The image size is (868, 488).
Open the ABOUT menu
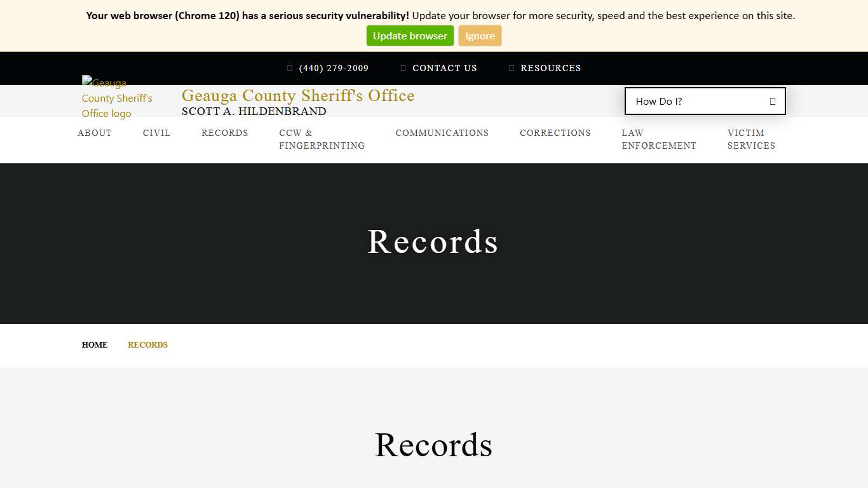pos(94,133)
